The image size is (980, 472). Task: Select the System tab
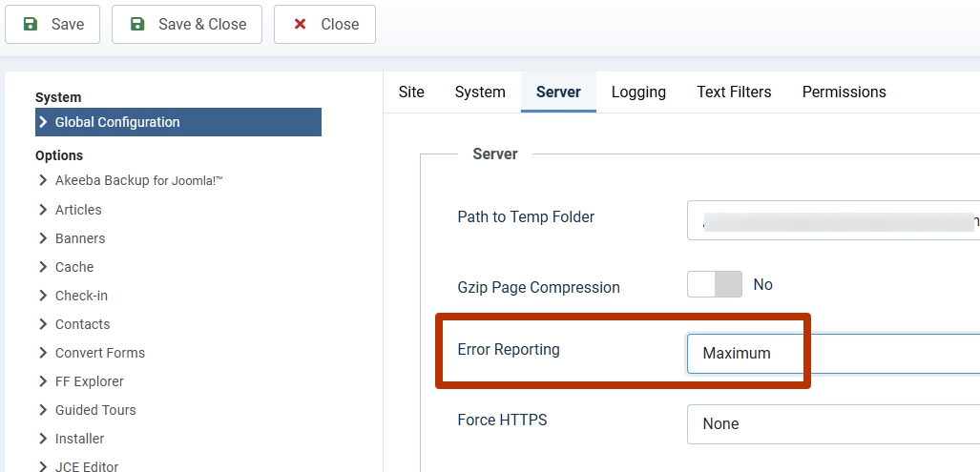tap(480, 92)
